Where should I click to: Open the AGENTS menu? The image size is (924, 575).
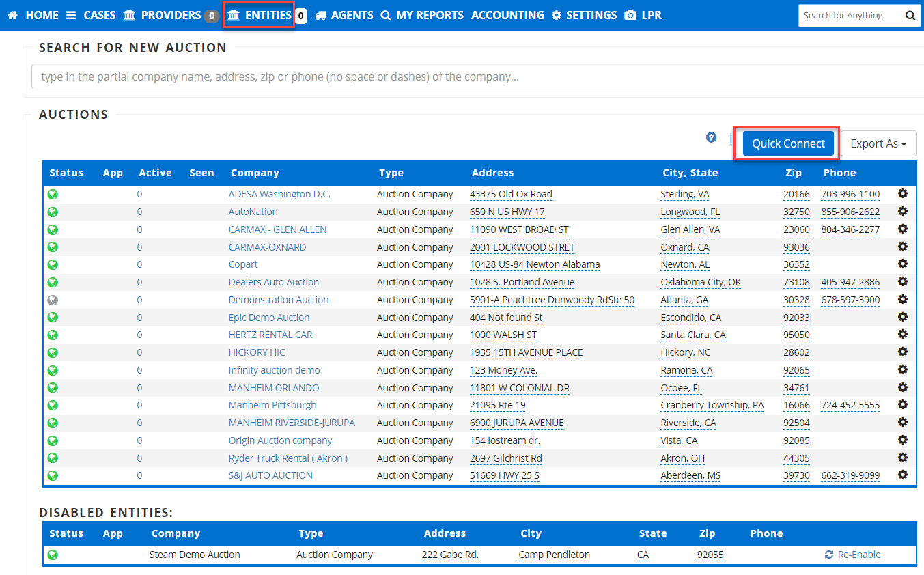pyautogui.click(x=344, y=15)
